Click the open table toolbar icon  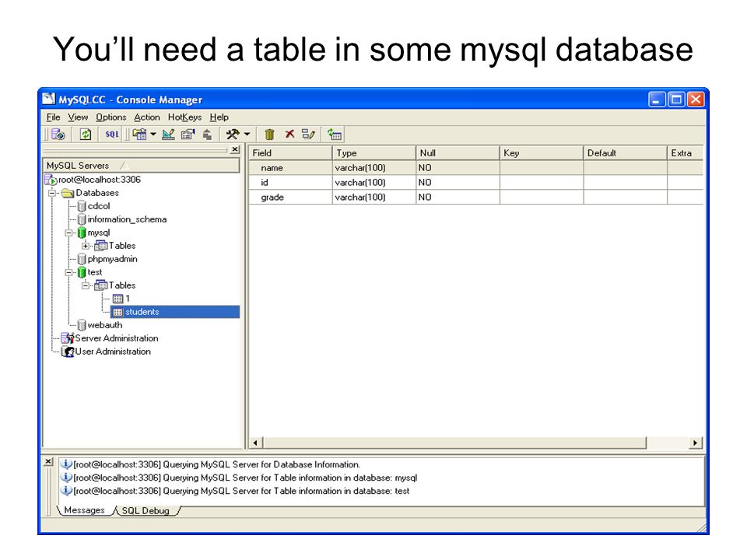click(x=139, y=135)
